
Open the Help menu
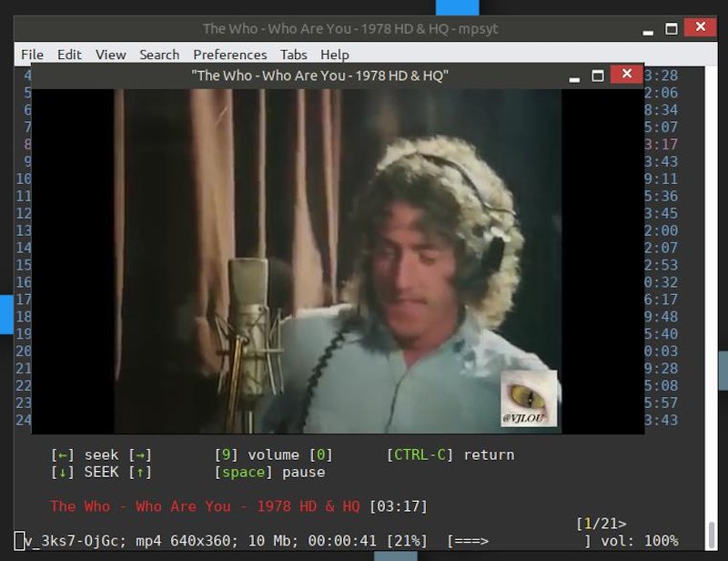(x=334, y=55)
